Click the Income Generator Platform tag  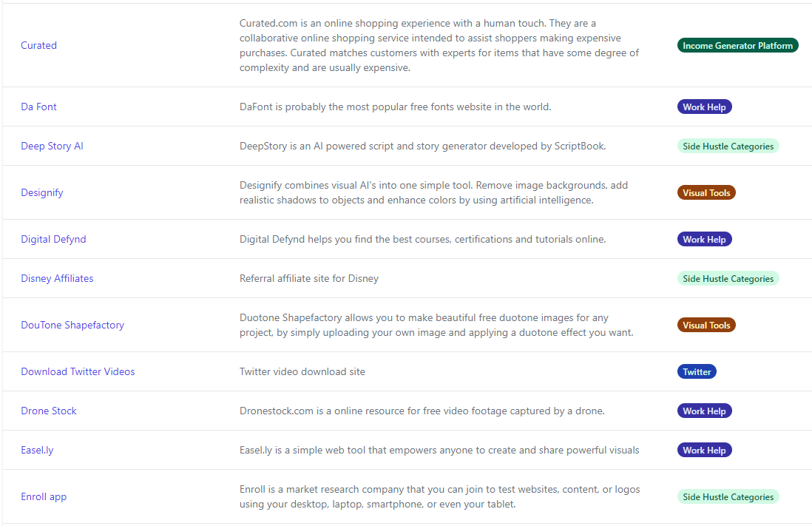point(737,46)
